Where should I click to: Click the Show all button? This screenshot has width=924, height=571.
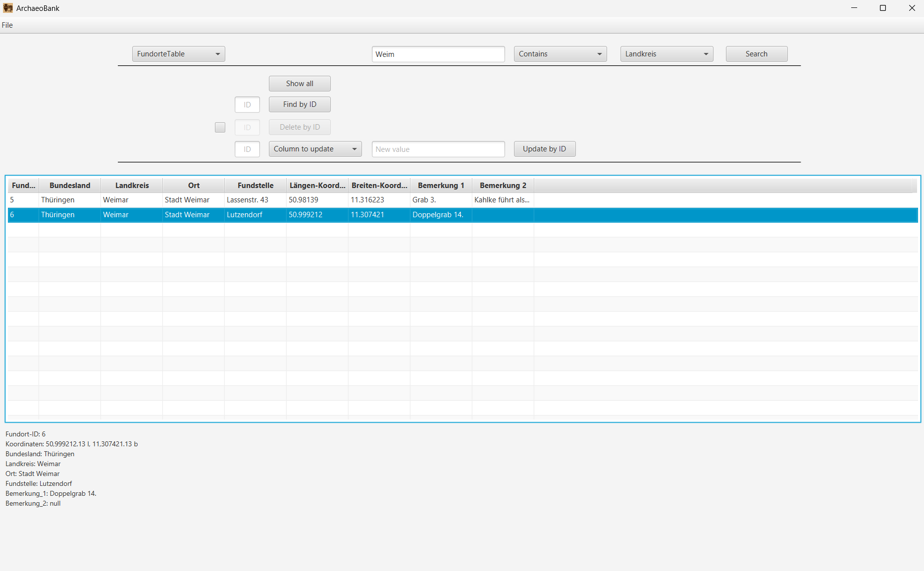300,84
